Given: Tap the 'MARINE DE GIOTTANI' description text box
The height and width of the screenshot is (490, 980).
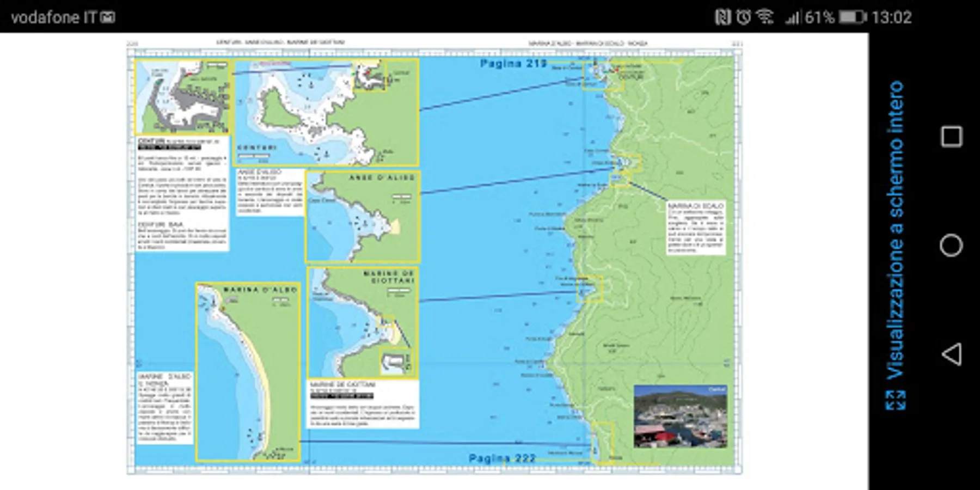Looking at the screenshot, I should [363, 404].
